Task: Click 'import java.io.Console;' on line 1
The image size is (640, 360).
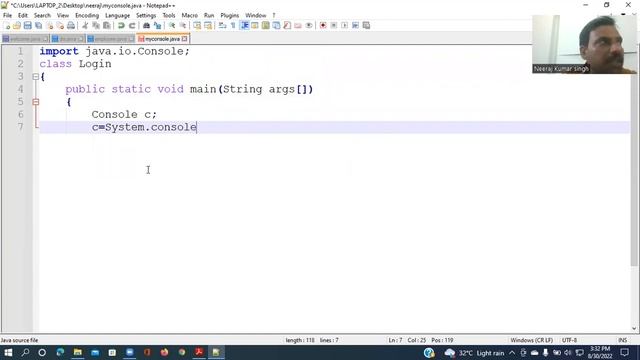Action: [x=115, y=51]
